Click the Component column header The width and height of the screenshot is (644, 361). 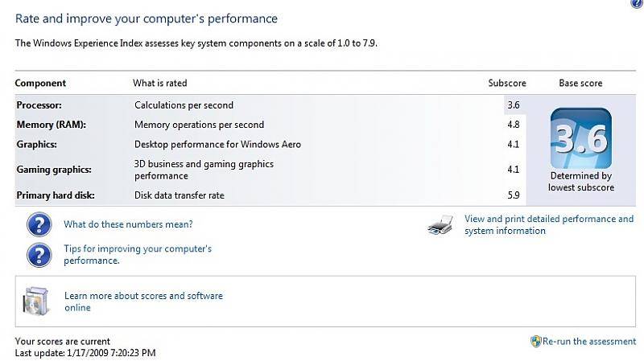40,84
